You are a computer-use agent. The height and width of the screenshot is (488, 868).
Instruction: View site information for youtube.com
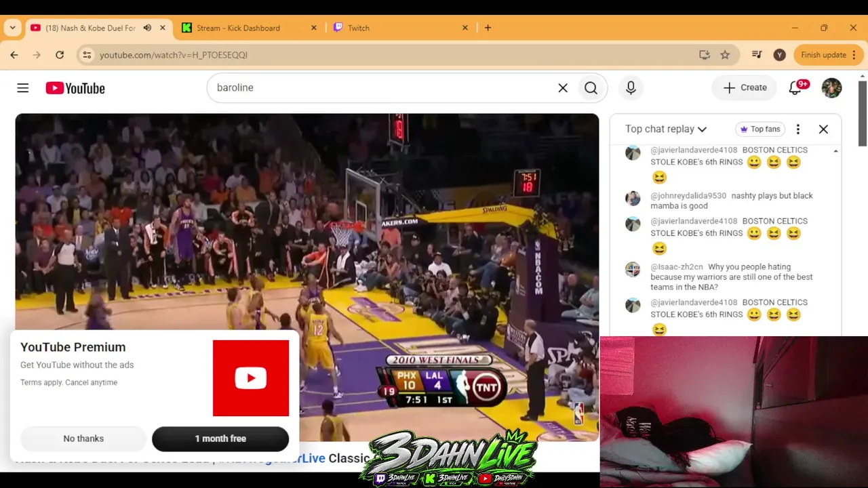[x=87, y=55]
